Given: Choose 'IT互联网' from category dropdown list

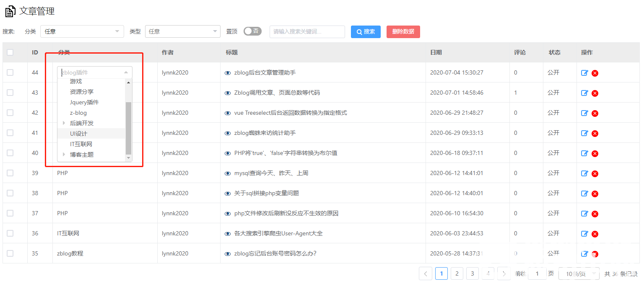Looking at the screenshot, I should [x=81, y=144].
